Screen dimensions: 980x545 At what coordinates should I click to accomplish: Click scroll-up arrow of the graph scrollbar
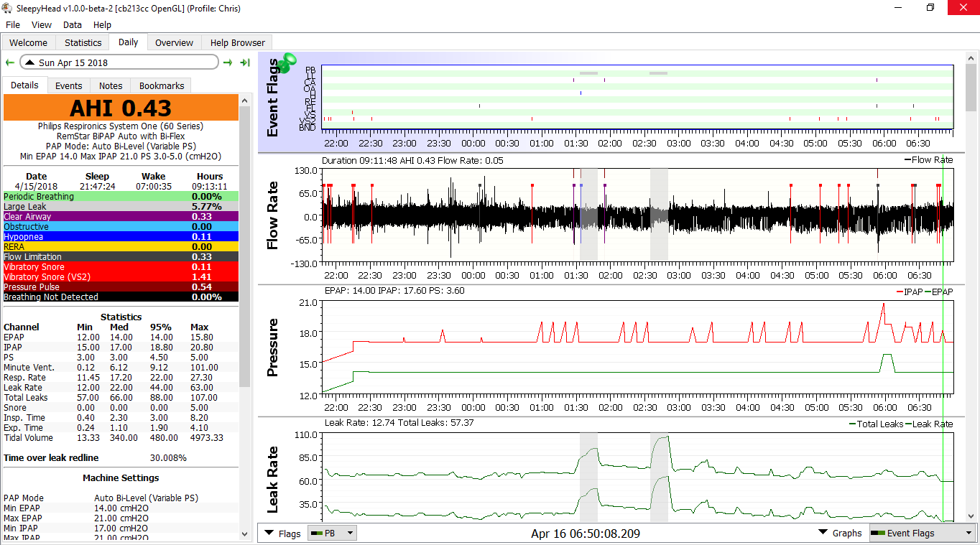point(971,58)
